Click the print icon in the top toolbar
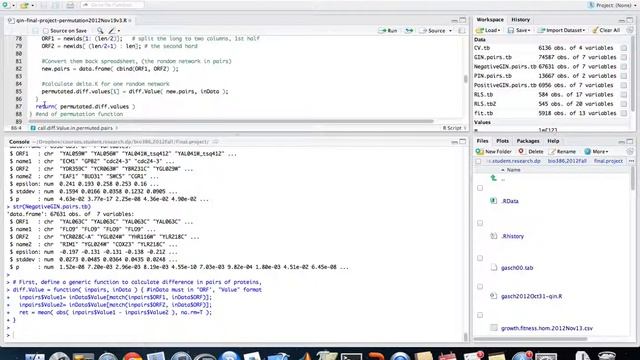Image resolution: width=640 pixels, height=360 pixels. coord(70,5)
